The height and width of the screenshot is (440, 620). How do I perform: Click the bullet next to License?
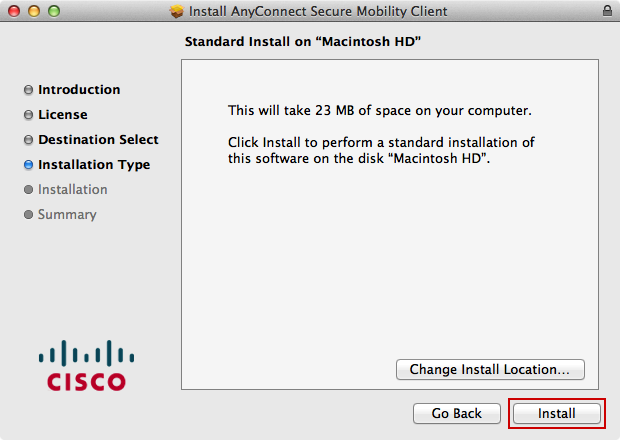coord(29,115)
